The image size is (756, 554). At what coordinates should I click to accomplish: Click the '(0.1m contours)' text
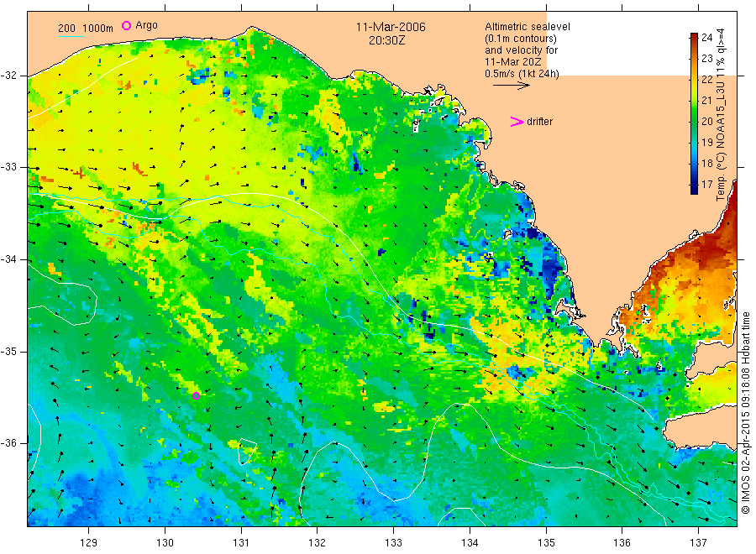point(520,39)
